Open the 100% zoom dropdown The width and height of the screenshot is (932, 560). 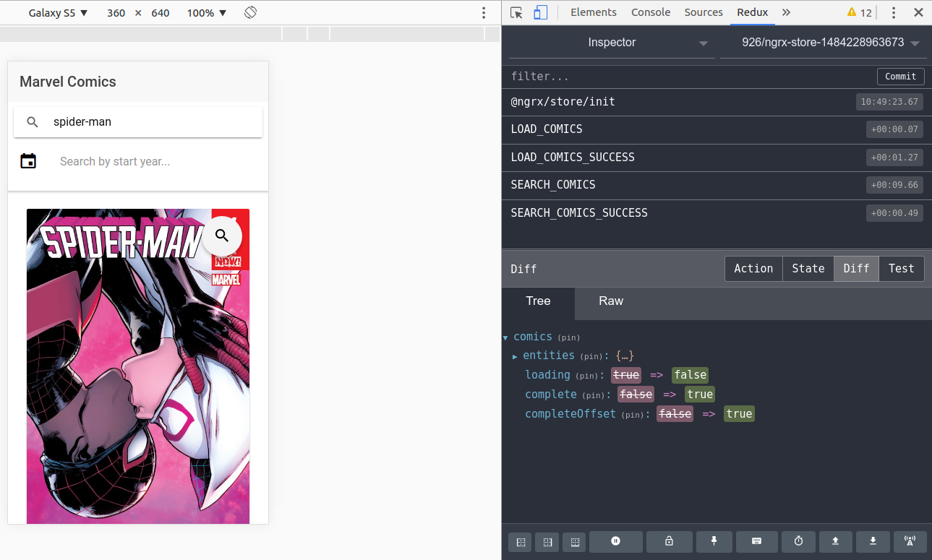[x=207, y=13]
